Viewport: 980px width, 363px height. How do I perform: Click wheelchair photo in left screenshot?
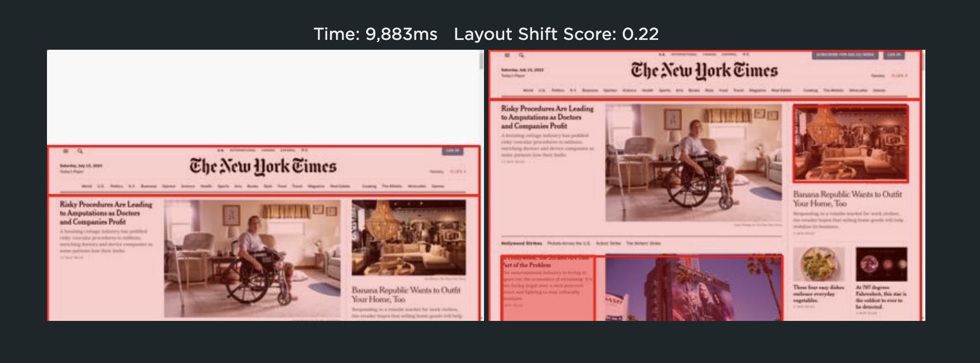(x=252, y=258)
